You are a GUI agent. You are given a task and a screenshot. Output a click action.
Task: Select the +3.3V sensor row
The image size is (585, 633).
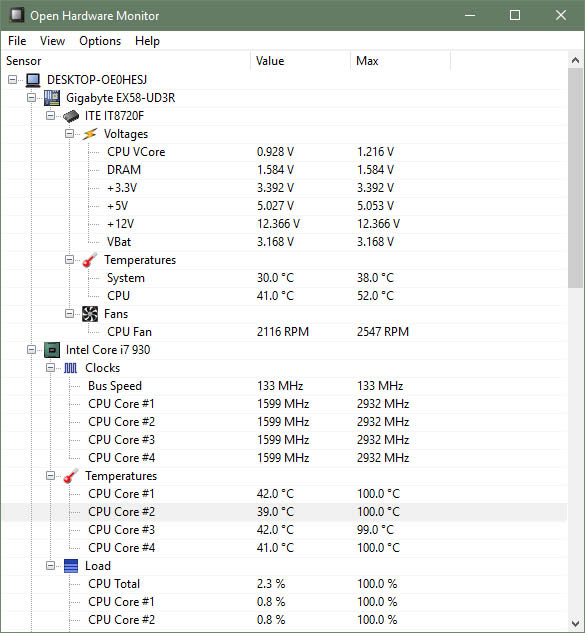(284, 188)
